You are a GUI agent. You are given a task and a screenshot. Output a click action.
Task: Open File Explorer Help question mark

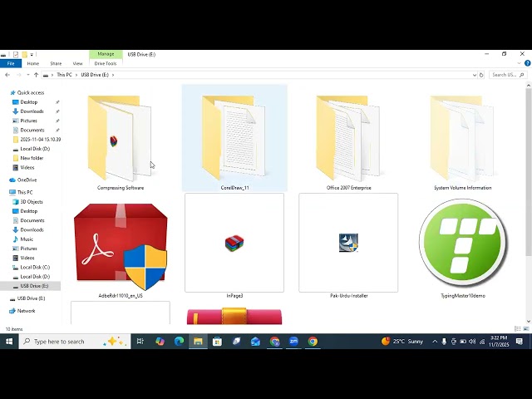point(528,63)
